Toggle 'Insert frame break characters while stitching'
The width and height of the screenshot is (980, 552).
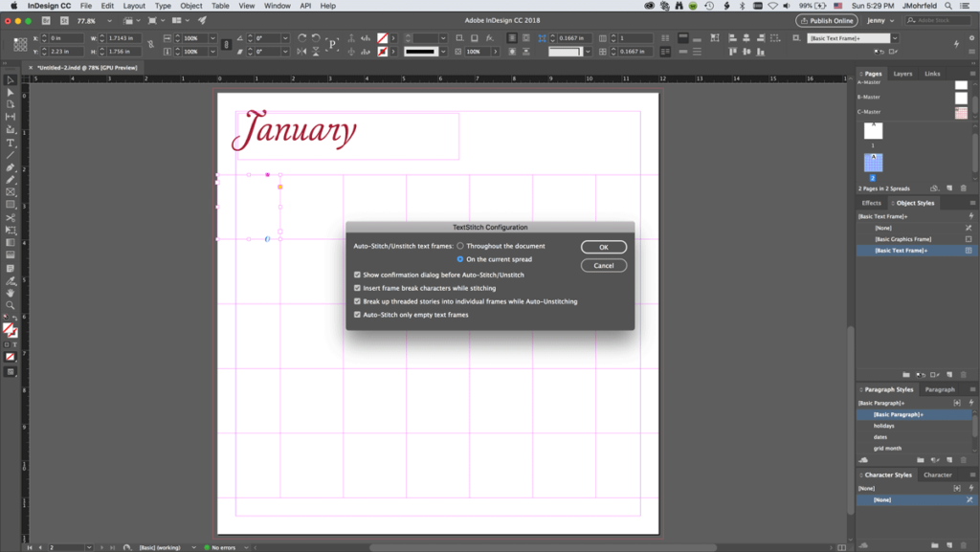[x=358, y=288]
